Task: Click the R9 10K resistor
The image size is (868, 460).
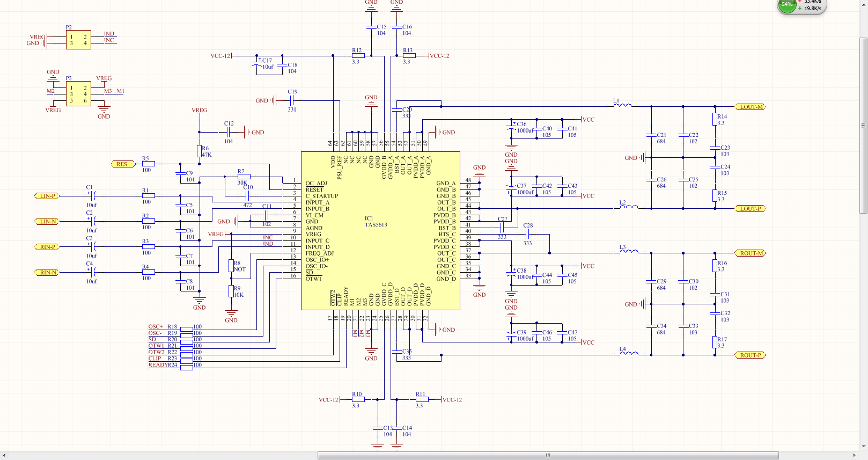Action: tap(231, 291)
